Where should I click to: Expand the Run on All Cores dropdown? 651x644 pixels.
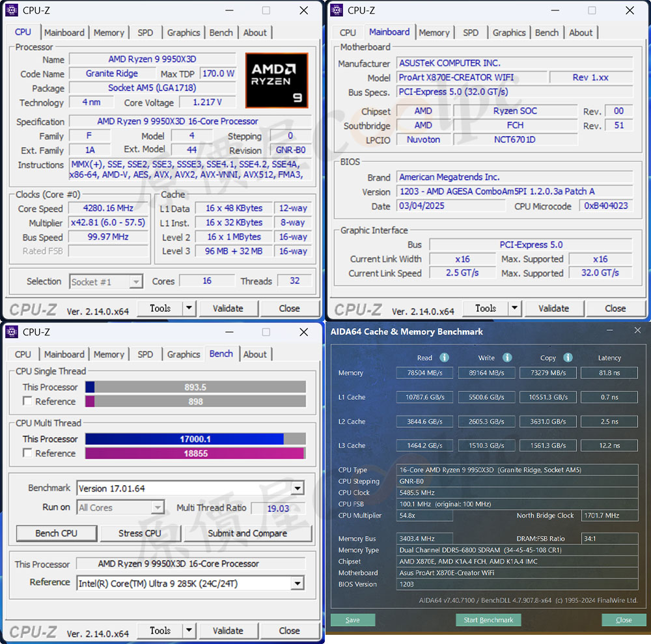[158, 507]
